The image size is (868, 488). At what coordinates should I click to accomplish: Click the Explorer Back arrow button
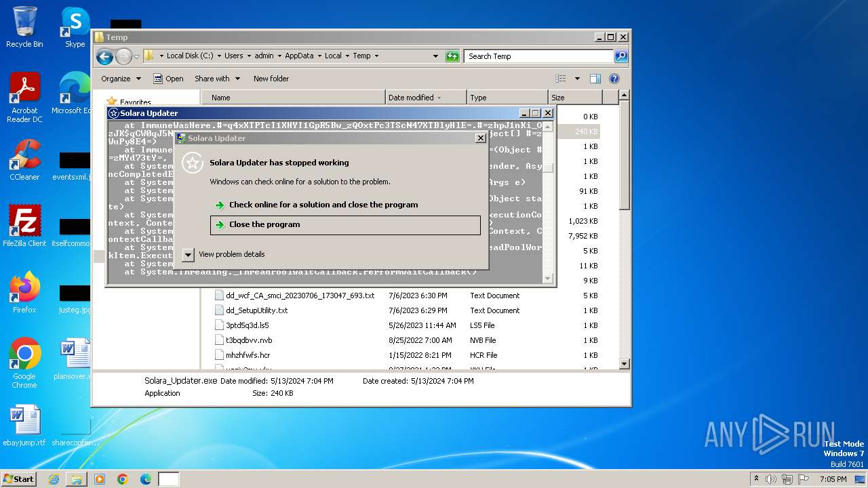pos(104,56)
